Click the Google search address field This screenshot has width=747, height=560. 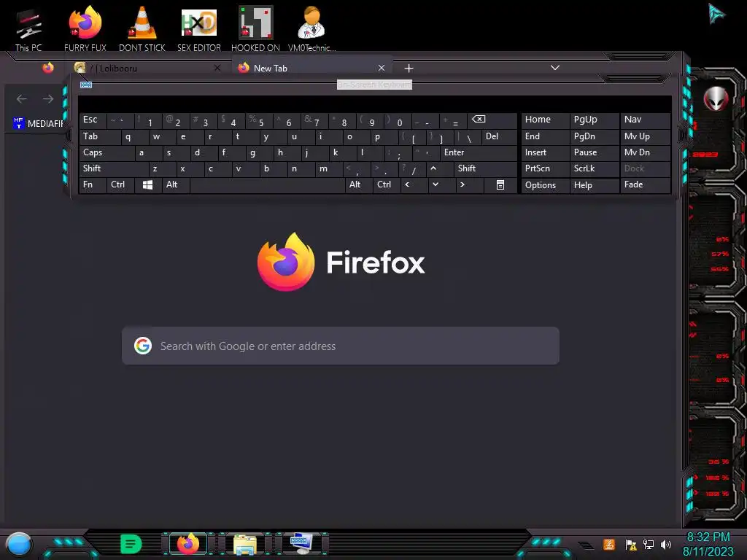point(340,346)
